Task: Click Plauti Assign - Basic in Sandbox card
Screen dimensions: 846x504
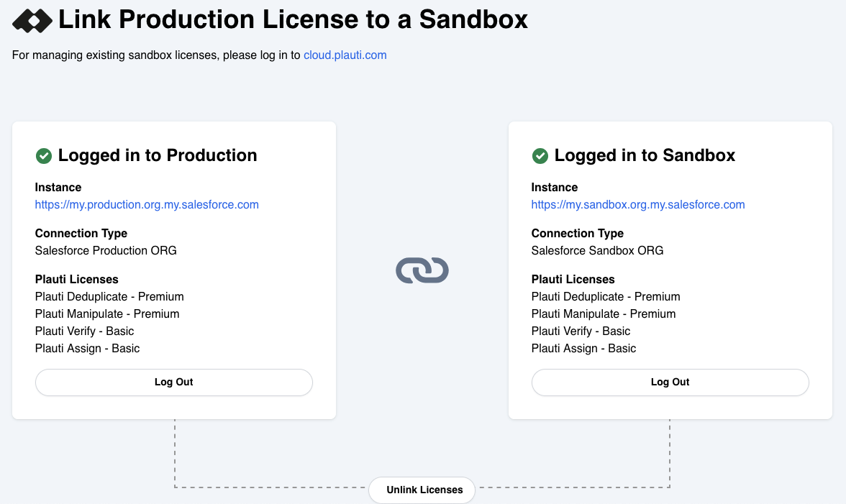Action: click(x=584, y=348)
